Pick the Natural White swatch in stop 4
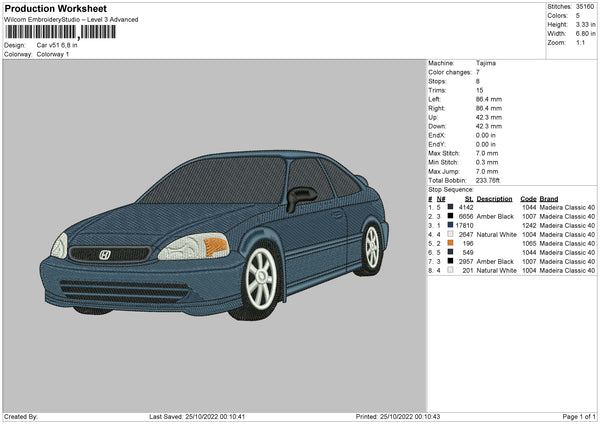Viewport: 600px width, 424px height. (x=452, y=234)
